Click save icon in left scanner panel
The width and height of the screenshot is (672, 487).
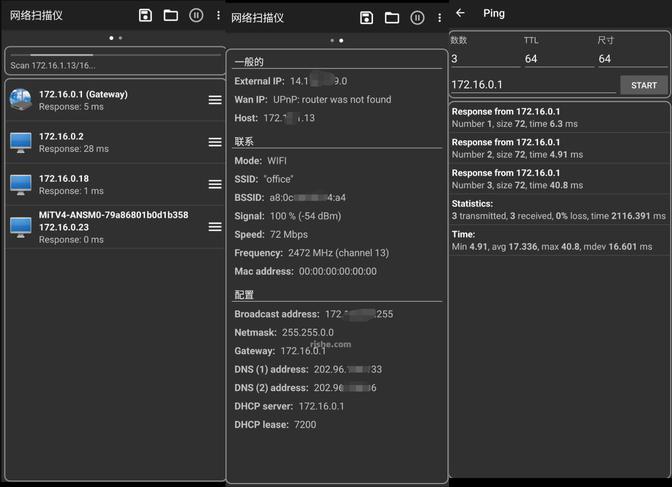tap(146, 15)
